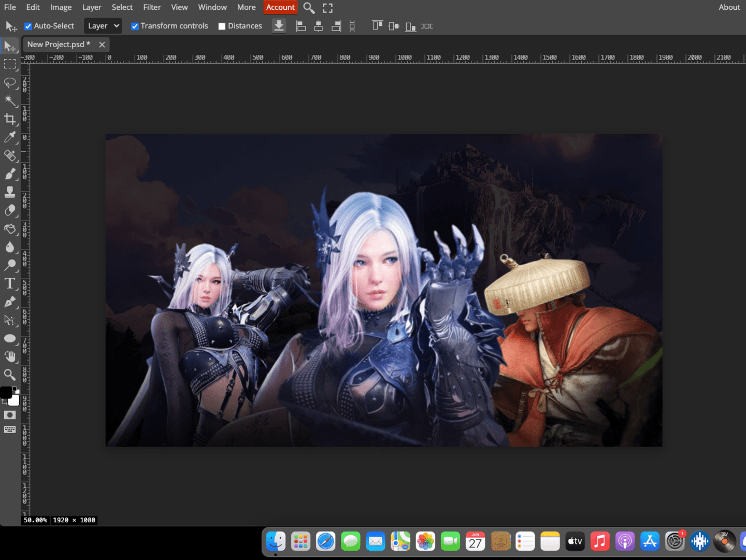The image size is (746, 560).
Task: Select the Spot Healing Brush tool
Action: pyautogui.click(x=10, y=155)
